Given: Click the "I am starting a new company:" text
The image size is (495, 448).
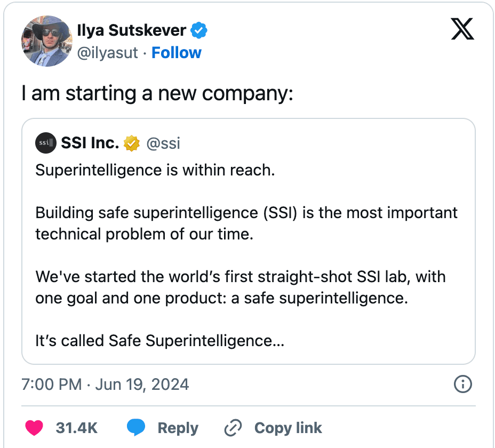Looking at the screenshot, I should 157,93.
